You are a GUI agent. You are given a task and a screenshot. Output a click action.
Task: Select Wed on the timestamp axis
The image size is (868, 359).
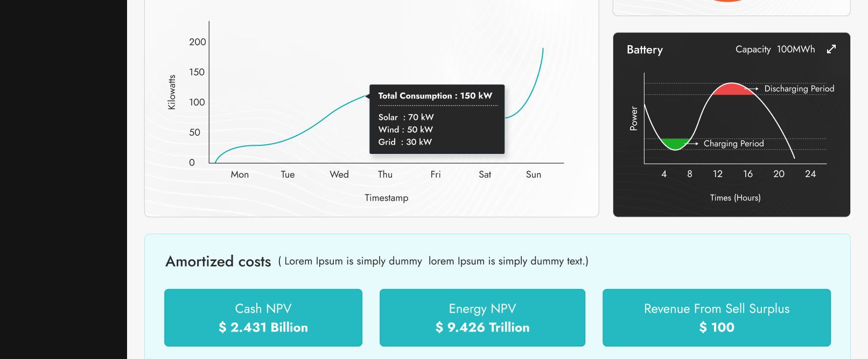click(339, 174)
